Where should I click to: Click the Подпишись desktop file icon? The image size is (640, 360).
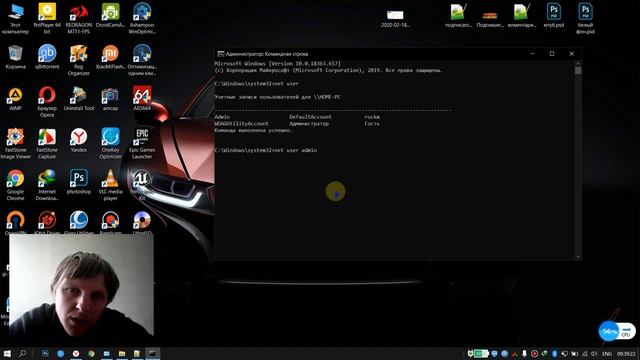pos(490,18)
